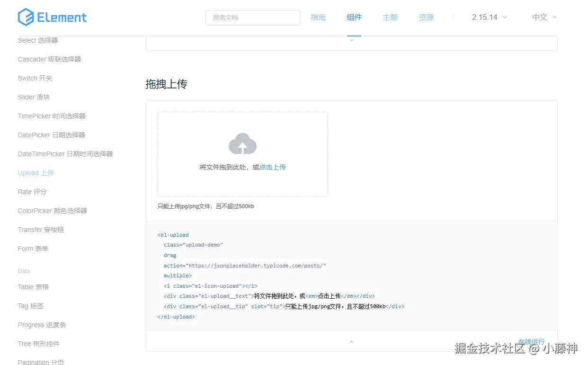Open the 2.15.14 version dropdown

[x=489, y=18]
